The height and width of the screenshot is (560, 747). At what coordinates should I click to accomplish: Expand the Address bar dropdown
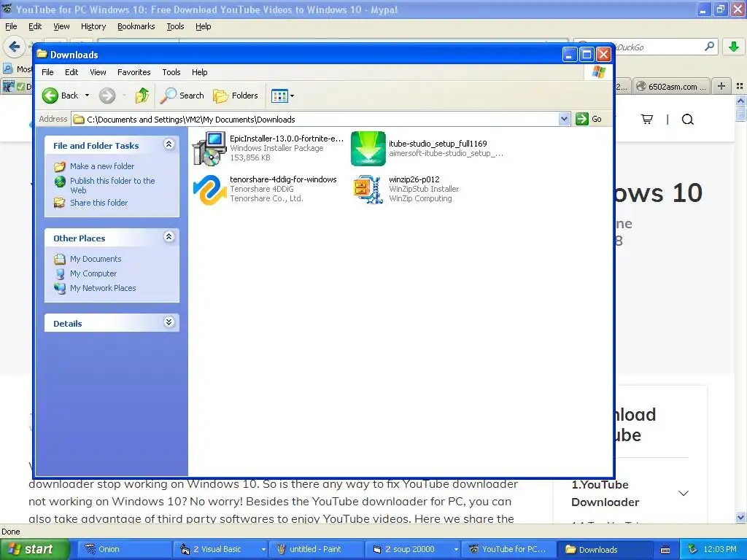564,119
